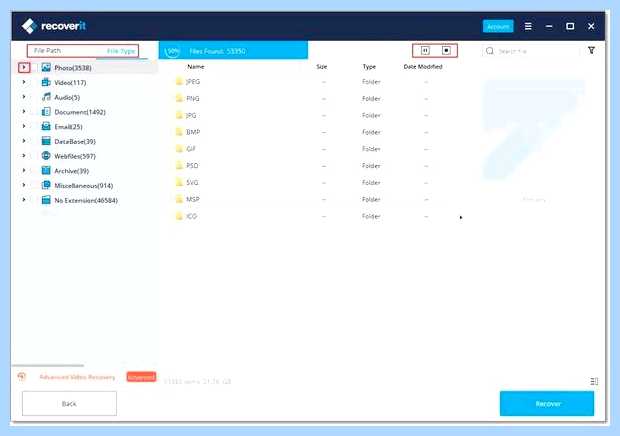Click the PNG folder icon
Image resolution: width=620 pixels, height=436 pixels.
click(180, 98)
